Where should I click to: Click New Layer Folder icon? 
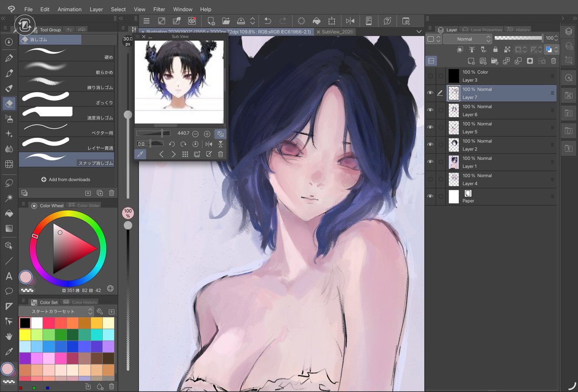click(495, 61)
